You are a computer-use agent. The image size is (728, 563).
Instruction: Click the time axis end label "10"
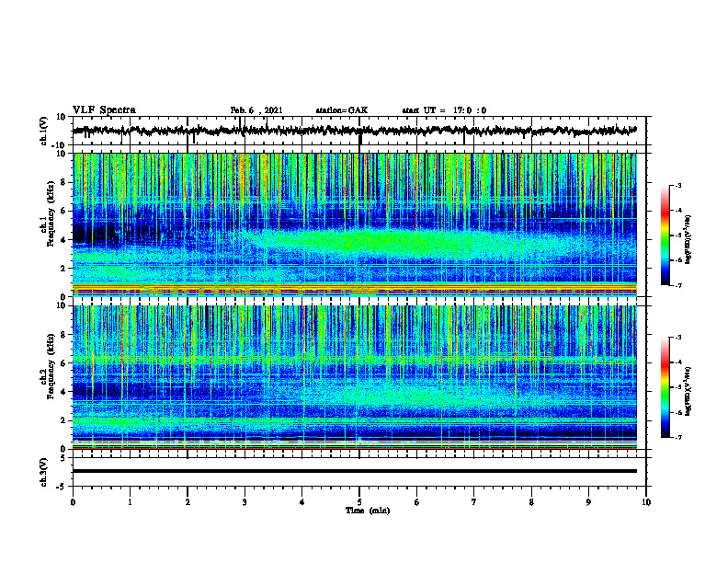click(x=646, y=502)
